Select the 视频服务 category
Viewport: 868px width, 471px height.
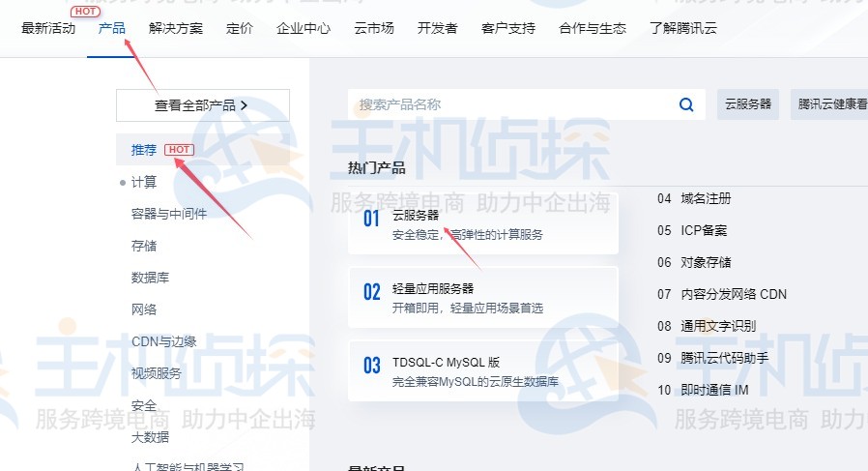(157, 373)
